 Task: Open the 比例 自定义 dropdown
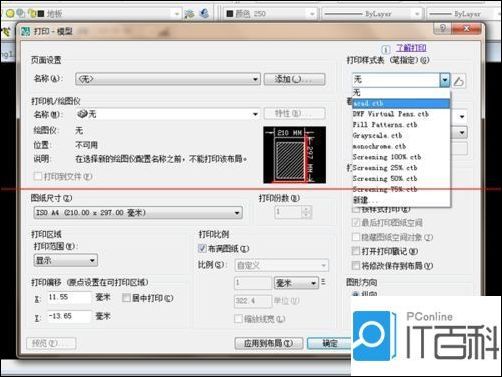[282, 266]
